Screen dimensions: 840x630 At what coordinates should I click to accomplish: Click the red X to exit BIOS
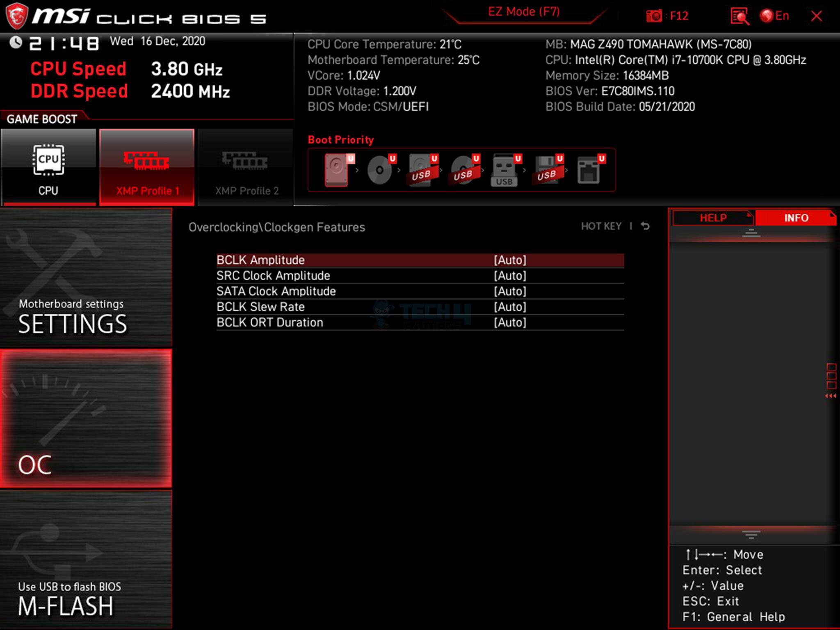[x=816, y=16]
